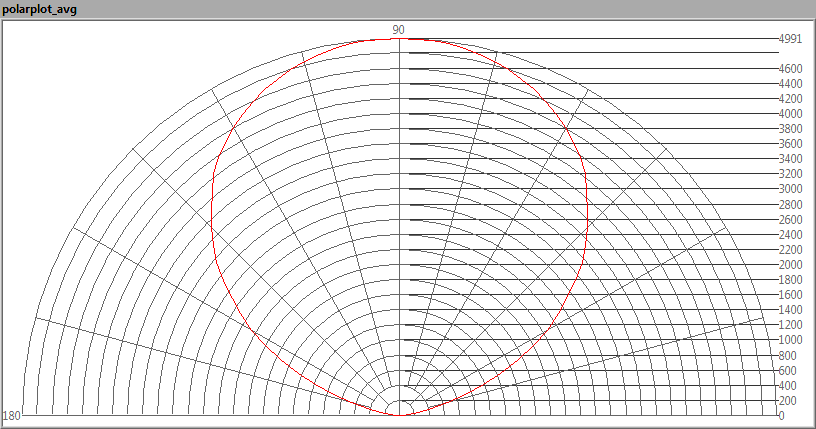Screen dimensions: 816x429
Task: Click the 4000 scale value
Action: tap(790, 114)
